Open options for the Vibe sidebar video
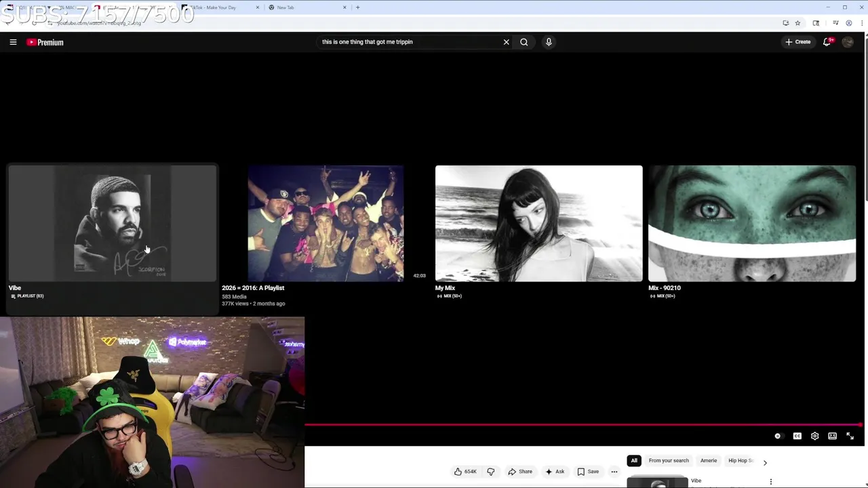The height and width of the screenshot is (488, 868). coord(770,482)
